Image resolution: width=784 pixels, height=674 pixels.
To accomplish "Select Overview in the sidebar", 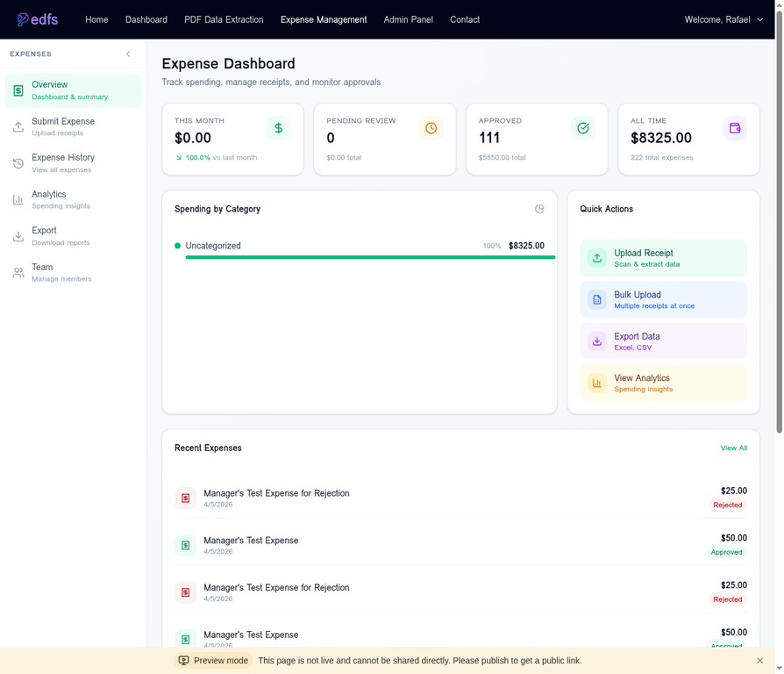I will (73, 90).
